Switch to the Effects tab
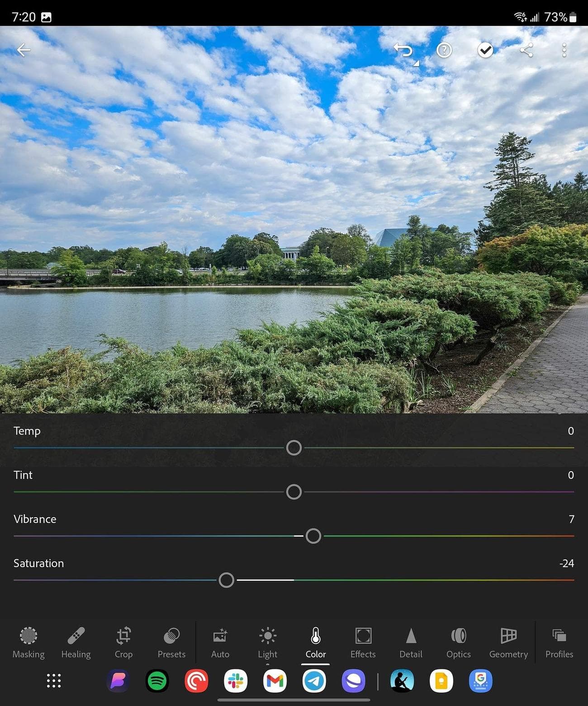 363,642
